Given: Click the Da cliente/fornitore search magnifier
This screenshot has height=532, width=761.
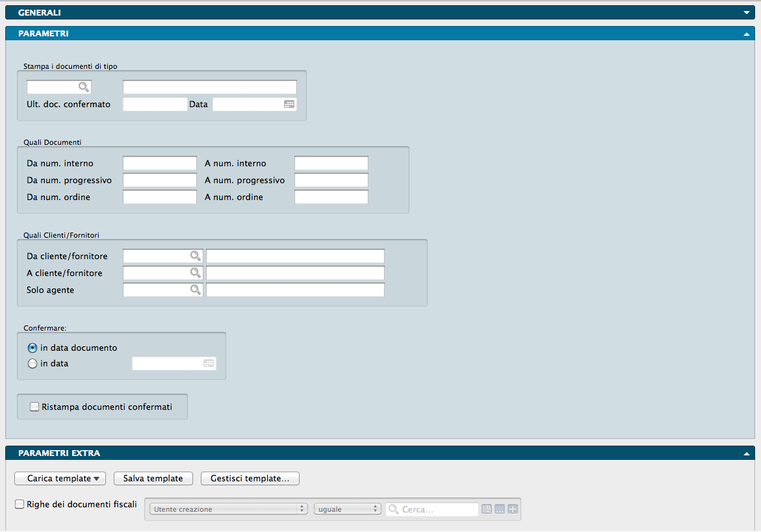Looking at the screenshot, I should (x=195, y=256).
